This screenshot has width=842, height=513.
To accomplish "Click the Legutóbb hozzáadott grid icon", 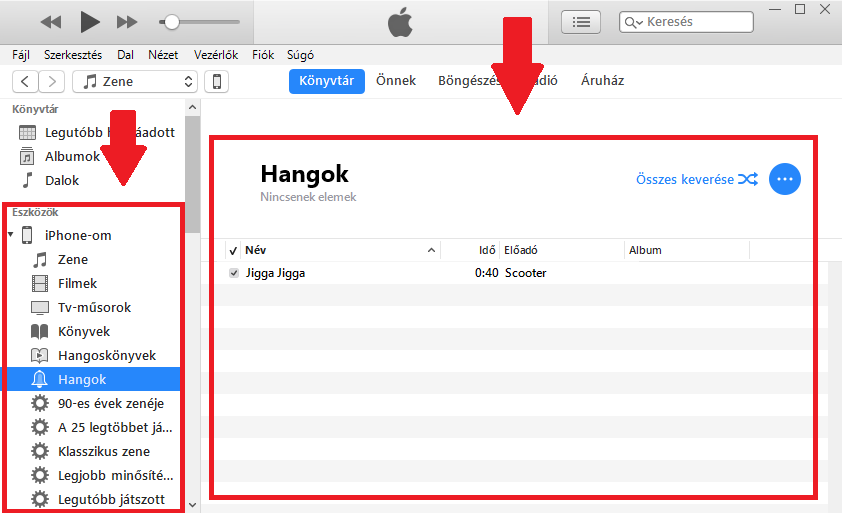I will [x=27, y=132].
